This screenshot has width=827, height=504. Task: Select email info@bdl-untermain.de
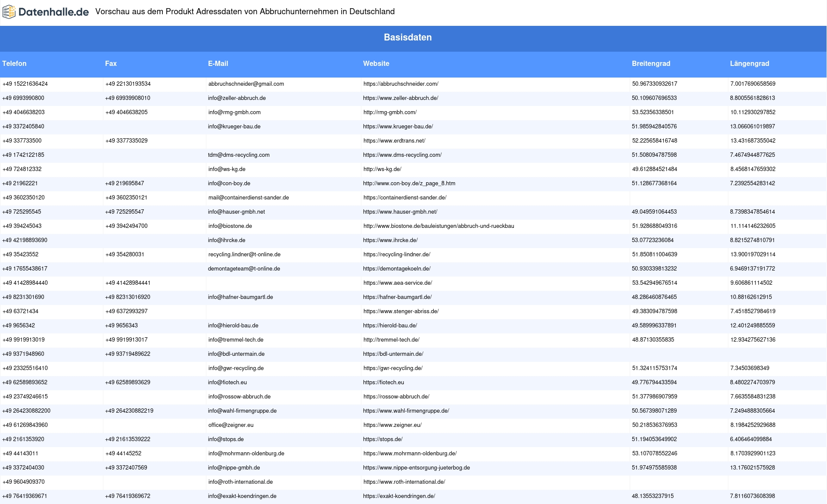point(236,354)
